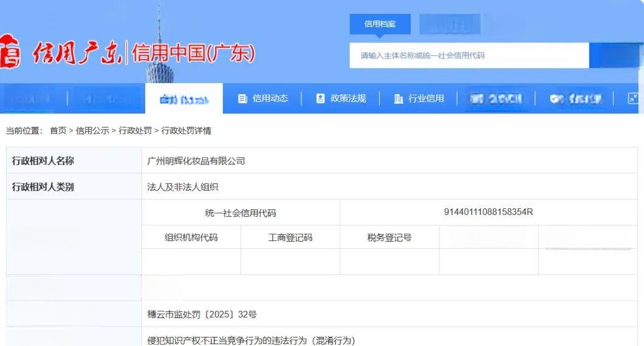Screen dimensions: 644x346
Task: Click the 行政相对人类别 label cell
Action: click(74, 187)
